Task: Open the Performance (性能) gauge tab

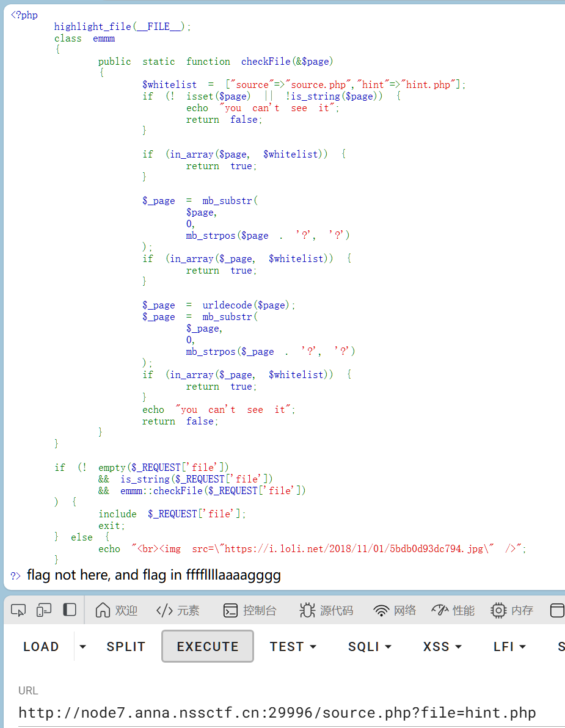Action: [453, 610]
